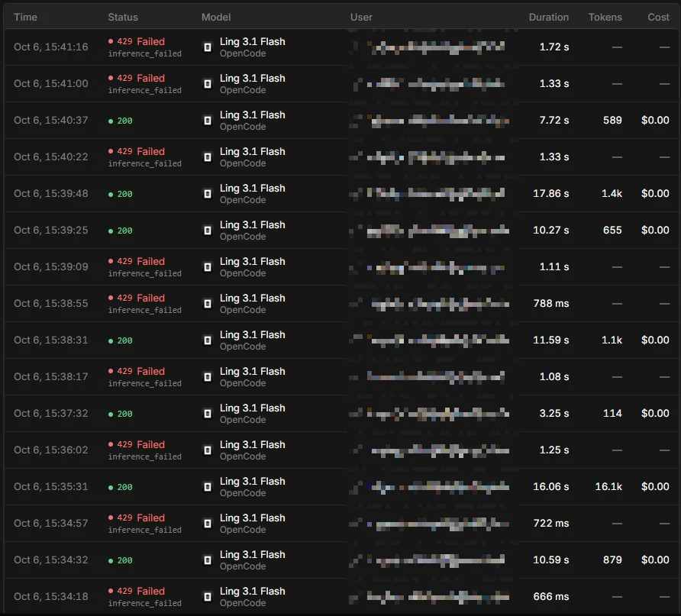Image resolution: width=681 pixels, height=616 pixels.
Task: Click the $0.00 cost in the 15:38:31 row
Action: [x=655, y=340]
